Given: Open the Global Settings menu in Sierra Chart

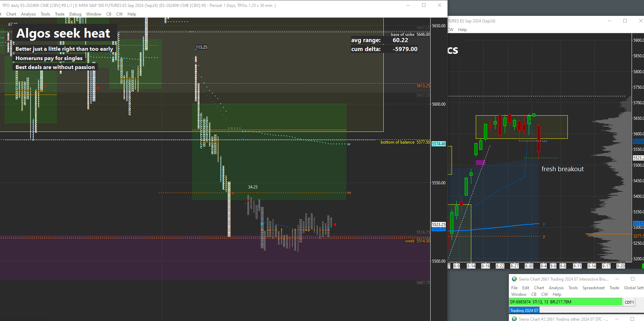Looking at the screenshot, I should click(x=634, y=288).
